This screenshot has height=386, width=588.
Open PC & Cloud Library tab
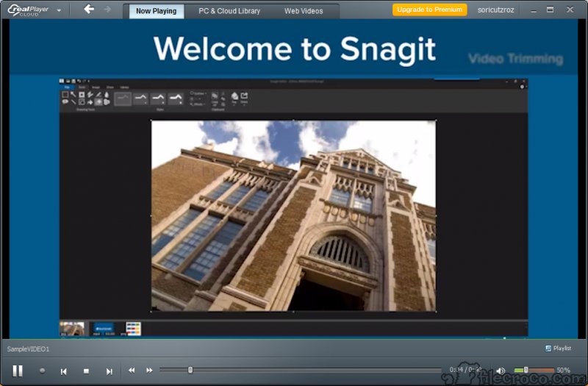229,11
